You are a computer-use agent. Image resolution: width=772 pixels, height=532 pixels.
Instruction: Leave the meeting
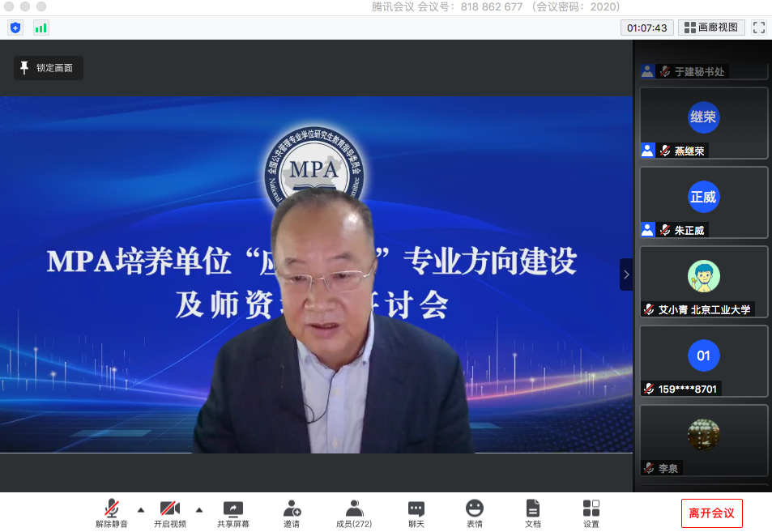click(x=711, y=513)
